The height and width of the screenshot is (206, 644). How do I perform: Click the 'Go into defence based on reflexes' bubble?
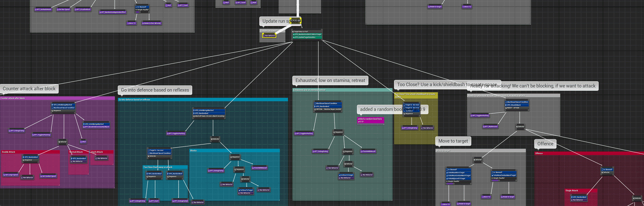click(x=155, y=90)
